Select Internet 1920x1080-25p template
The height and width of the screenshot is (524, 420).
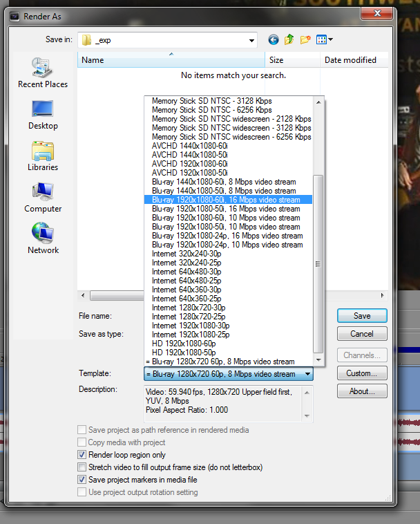228,335
